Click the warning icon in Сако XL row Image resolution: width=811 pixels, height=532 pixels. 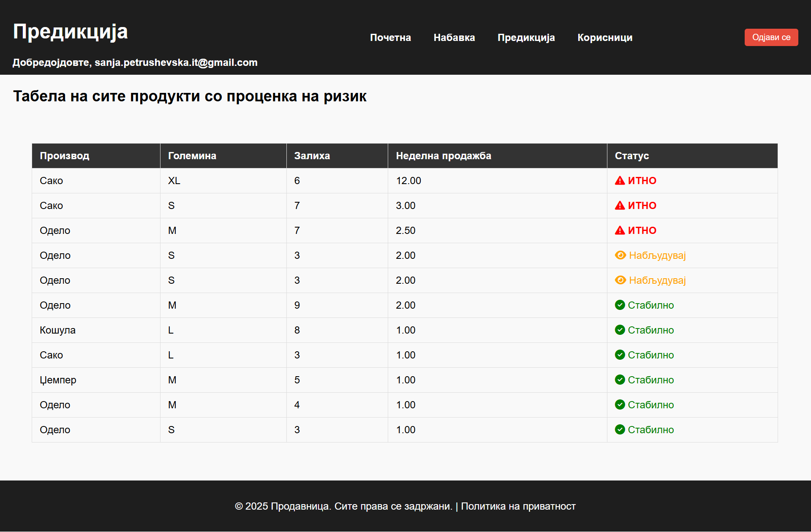click(x=620, y=181)
